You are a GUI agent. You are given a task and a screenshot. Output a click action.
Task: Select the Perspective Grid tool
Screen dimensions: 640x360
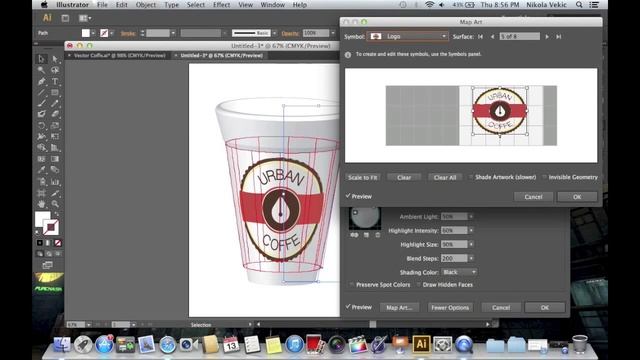pos(55,148)
